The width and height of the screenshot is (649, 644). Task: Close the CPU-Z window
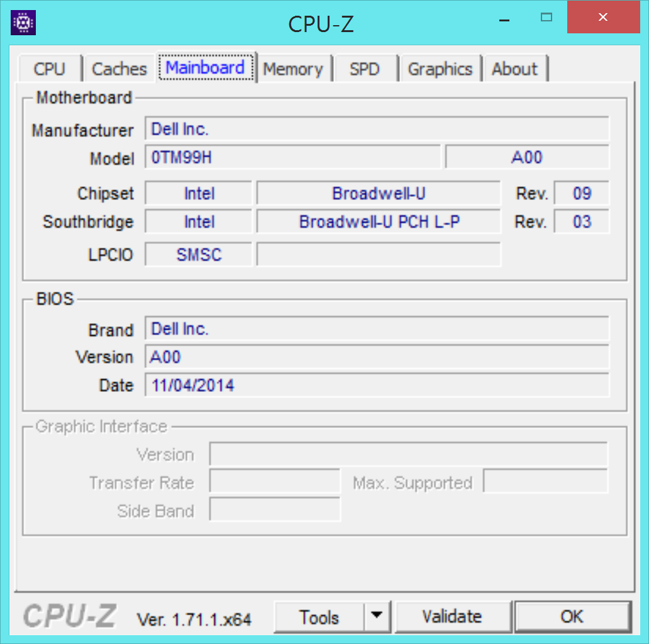[603, 18]
